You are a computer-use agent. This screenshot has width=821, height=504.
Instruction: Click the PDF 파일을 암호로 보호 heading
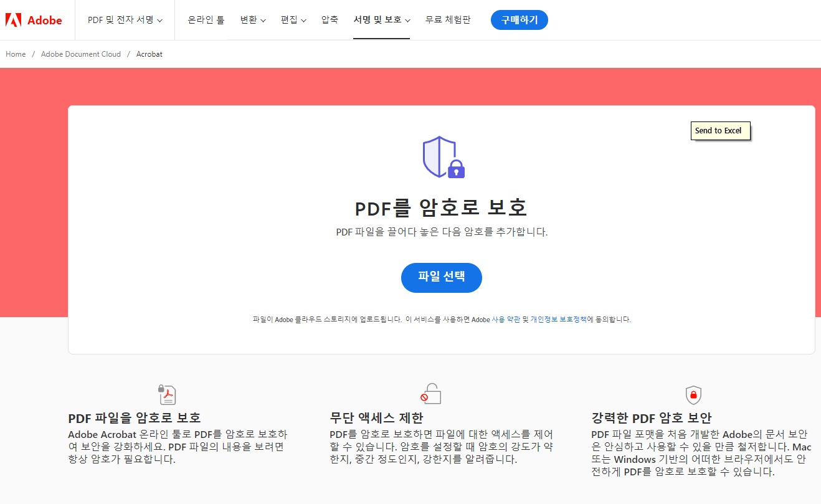135,418
